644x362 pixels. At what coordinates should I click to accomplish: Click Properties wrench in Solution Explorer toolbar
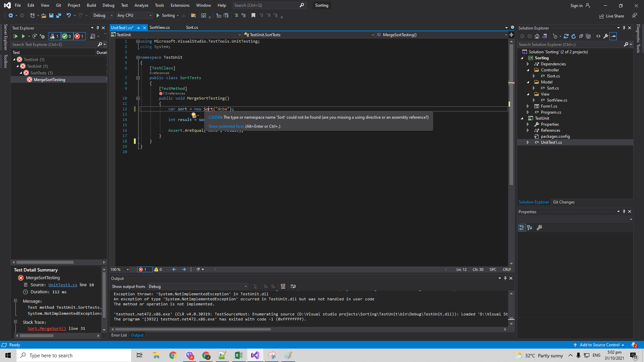[606, 36]
